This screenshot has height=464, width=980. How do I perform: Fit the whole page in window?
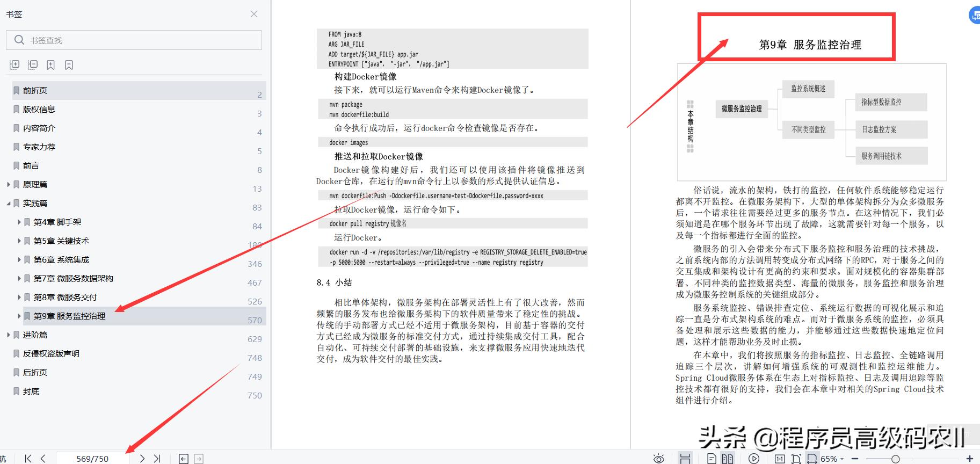click(x=796, y=459)
